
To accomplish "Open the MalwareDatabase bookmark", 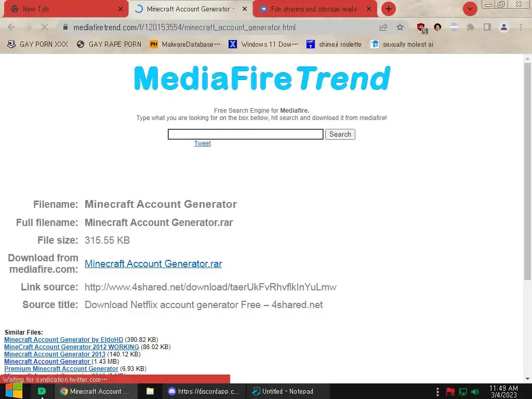I will pyautogui.click(x=185, y=45).
